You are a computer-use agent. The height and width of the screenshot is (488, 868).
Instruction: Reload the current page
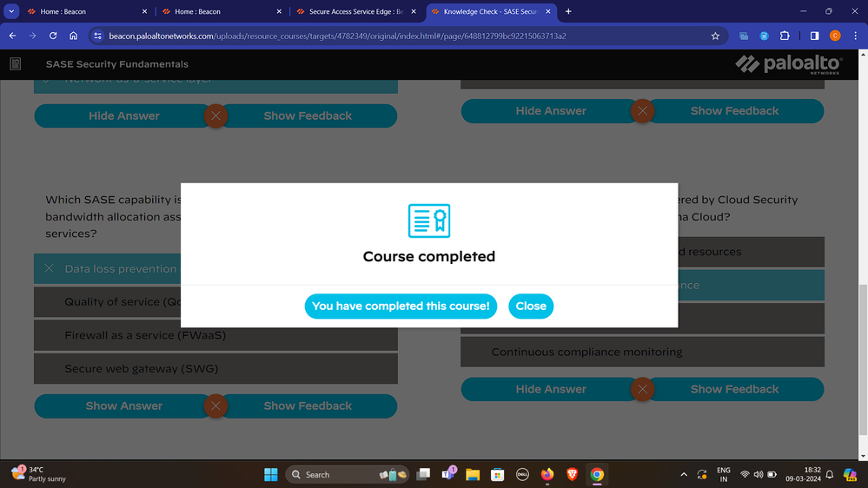[53, 36]
